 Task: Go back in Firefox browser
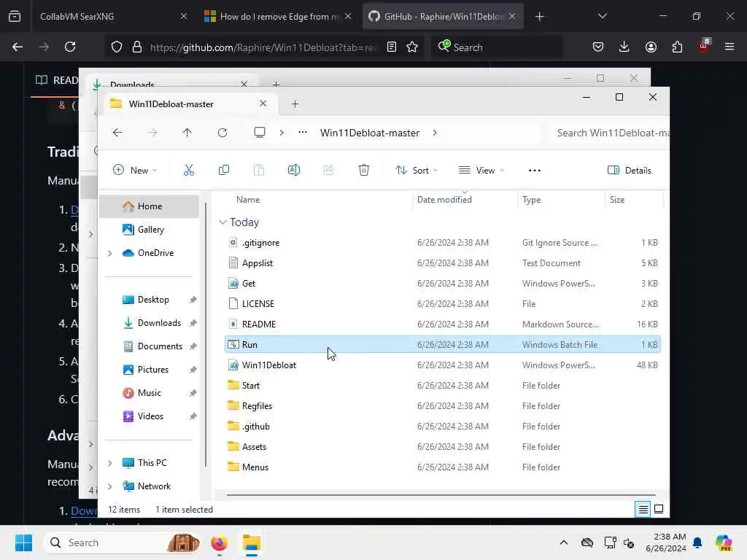(18, 47)
